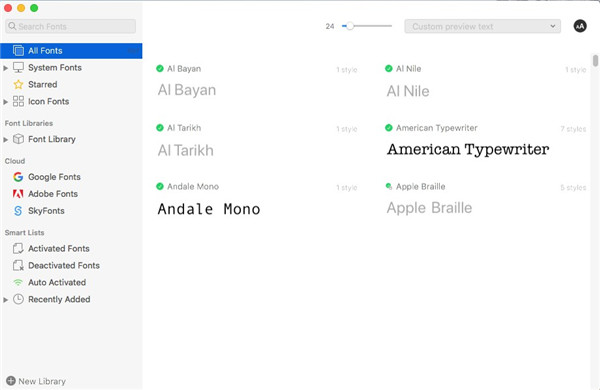
Task: Click the Icon Fonts grid icon
Action: click(x=18, y=101)
